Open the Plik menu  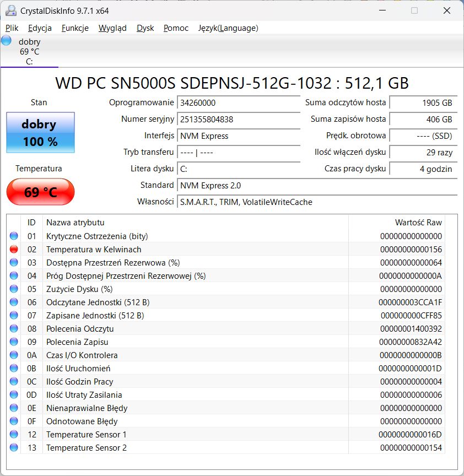click(12, 28)
